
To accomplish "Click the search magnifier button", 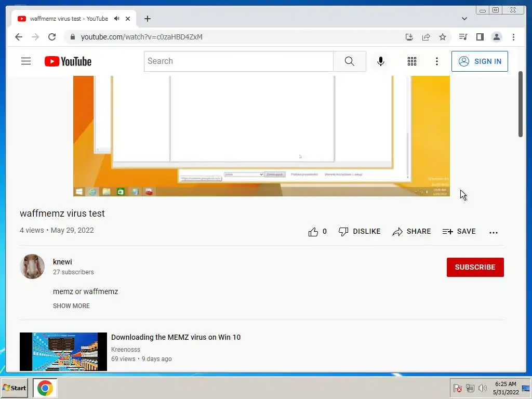I will click(x=350, y=61).
